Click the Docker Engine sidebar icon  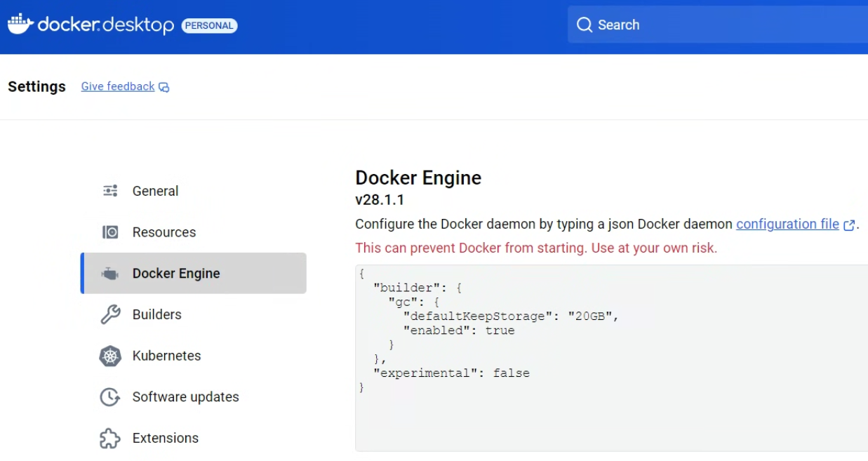point(110,274)
